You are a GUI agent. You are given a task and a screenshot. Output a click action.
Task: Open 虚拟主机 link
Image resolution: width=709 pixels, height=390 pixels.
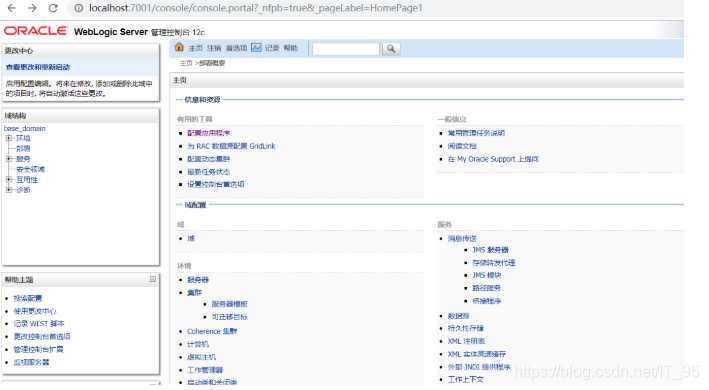[x=201, y=357]
